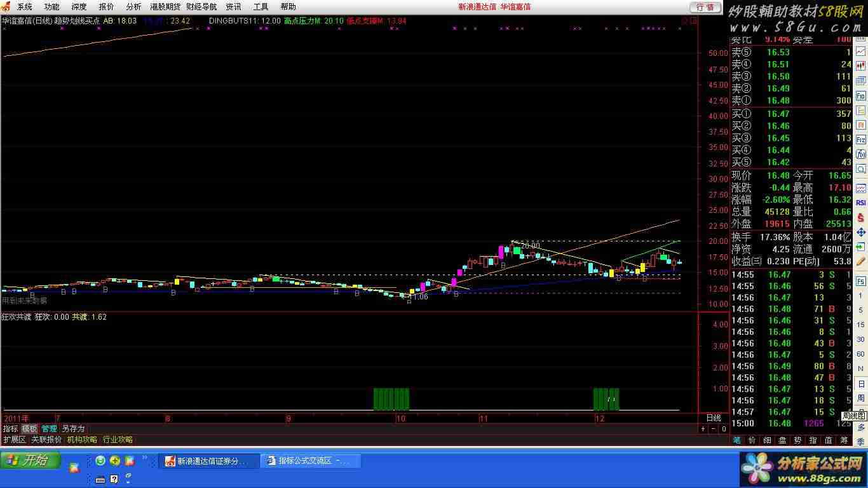Click the green arrows sidebar icon

pyautogui.click(x=861, y=247)
